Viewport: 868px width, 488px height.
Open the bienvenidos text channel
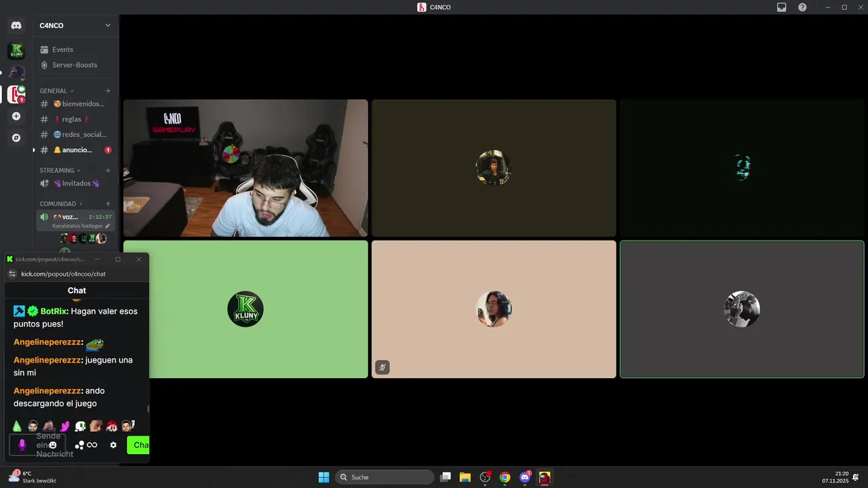[75, 104]
